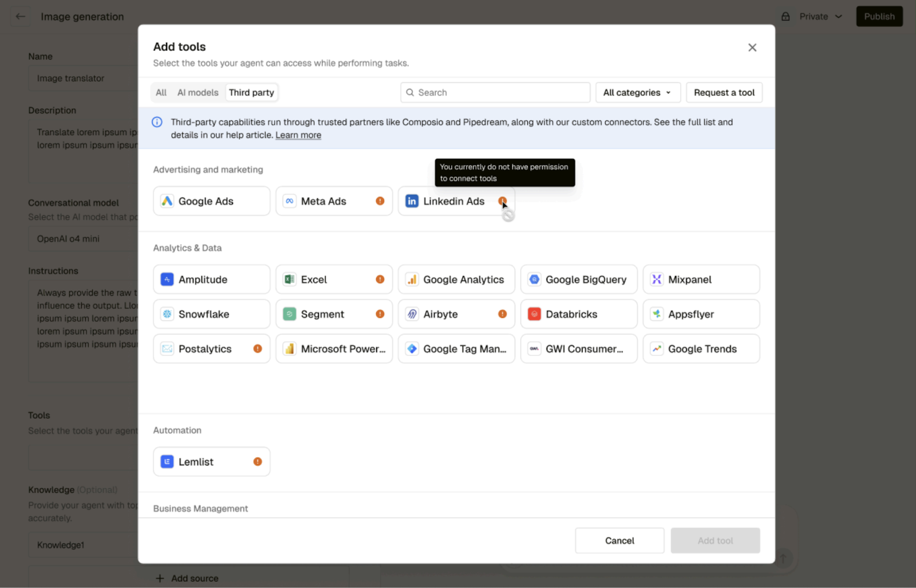Click the Google BigQuery logo icon
916x588 pixels.
(534, 279)
